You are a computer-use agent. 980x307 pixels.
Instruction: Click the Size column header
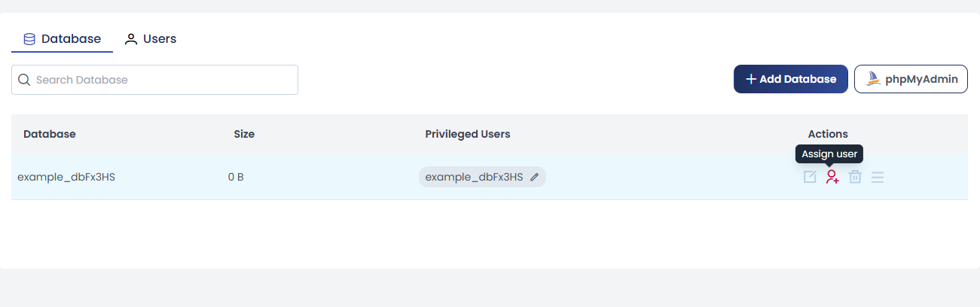244,134
